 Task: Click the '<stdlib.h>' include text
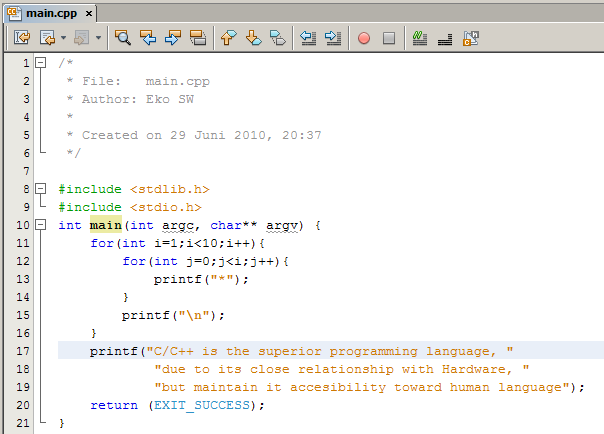[170, 189]
